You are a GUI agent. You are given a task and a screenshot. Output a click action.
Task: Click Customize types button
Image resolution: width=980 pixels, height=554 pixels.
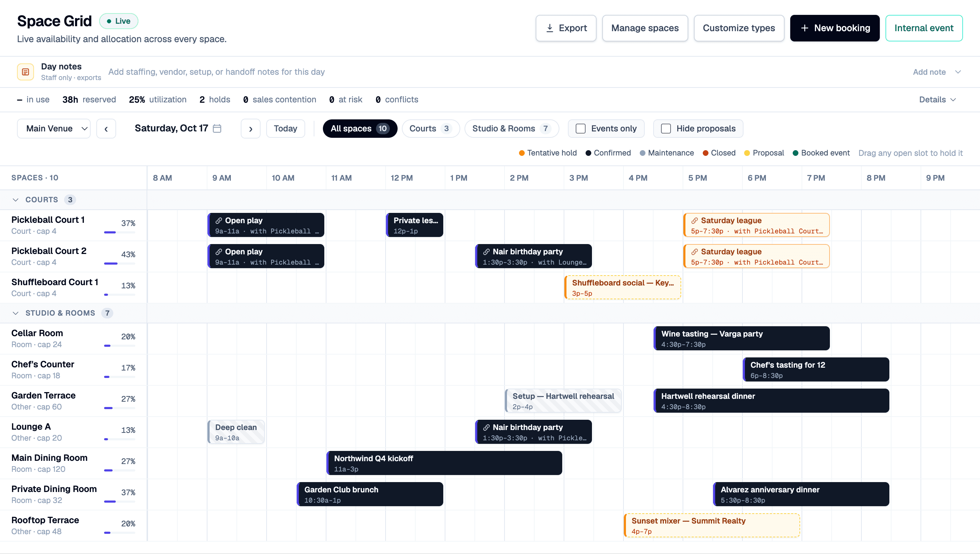(x=739, y=28)
